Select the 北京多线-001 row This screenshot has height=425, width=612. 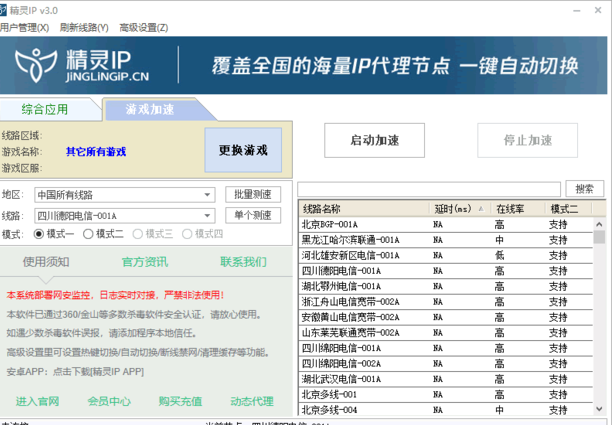(x=445, y=395)
